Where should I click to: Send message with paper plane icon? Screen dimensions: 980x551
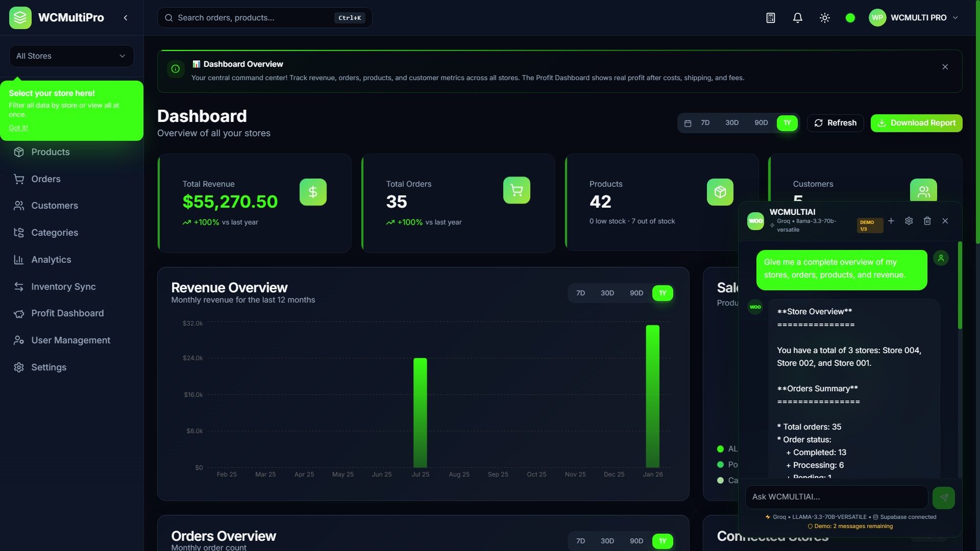pyautogui.click(x=944, y=497)
